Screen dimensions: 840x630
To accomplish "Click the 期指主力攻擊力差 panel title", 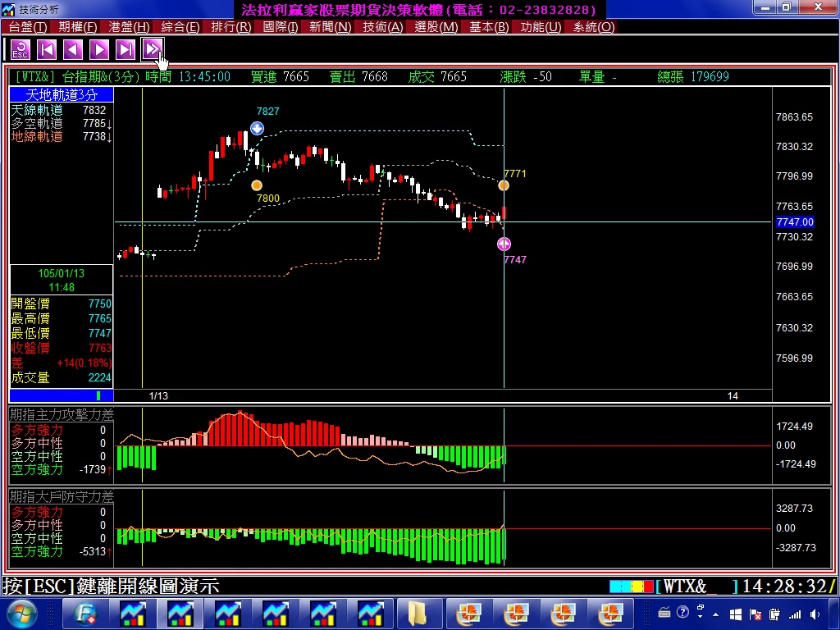I will tap(62, 414).
